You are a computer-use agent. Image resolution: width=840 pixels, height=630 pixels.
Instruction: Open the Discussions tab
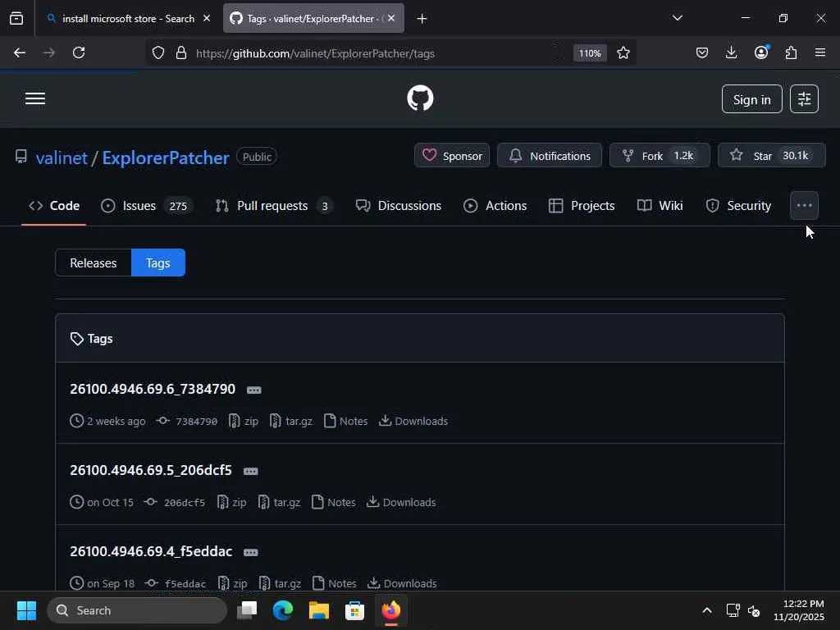pos(398,206)
